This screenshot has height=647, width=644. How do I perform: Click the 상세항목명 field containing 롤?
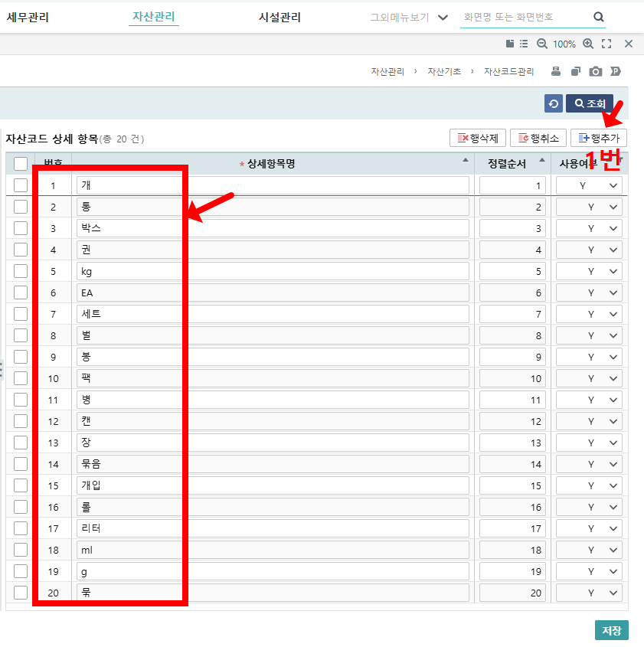(x=273, y=508)
